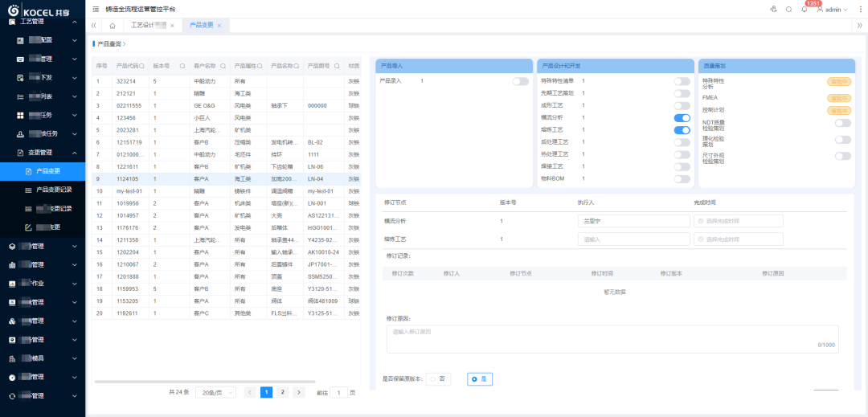Toggle the 特殊特性清单 switch
Screen dimensions: 868x417
[x=682, y=81]
